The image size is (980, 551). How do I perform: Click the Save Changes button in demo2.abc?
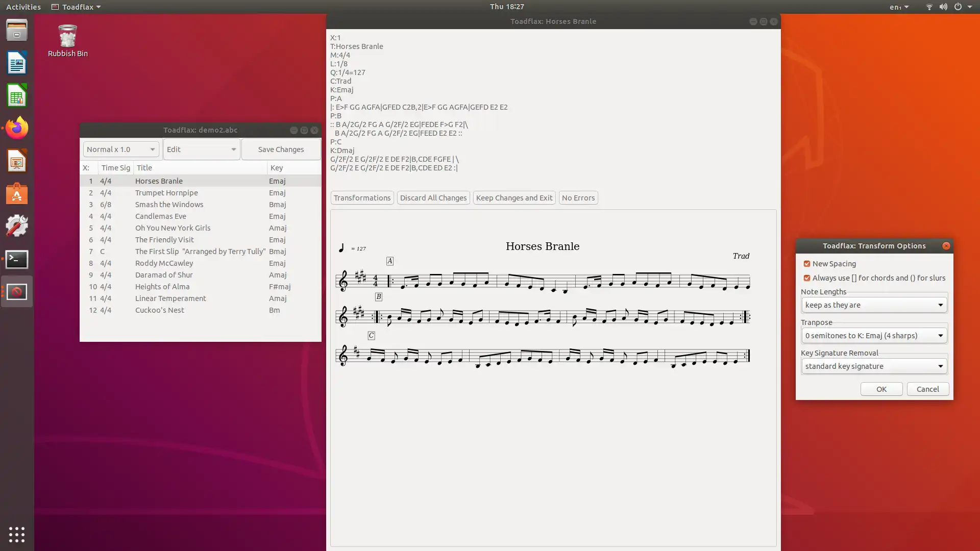coord(281,148)
